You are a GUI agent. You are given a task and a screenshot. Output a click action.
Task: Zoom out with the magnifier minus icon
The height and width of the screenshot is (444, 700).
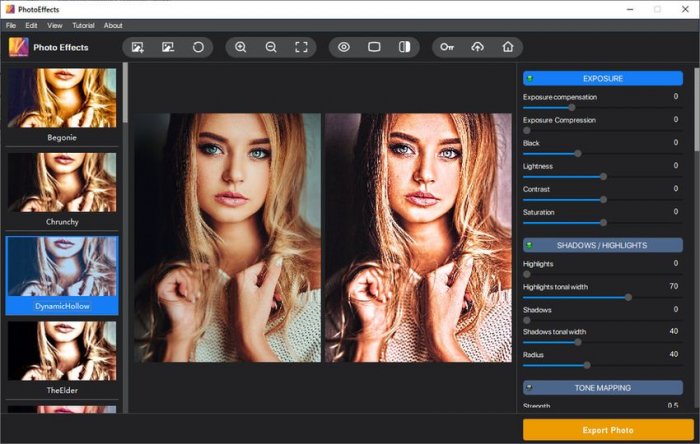click(271, 47)
